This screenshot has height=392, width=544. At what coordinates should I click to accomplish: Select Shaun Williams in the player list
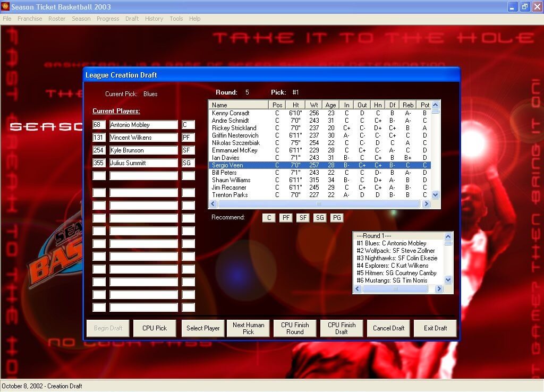pos(320,180)
